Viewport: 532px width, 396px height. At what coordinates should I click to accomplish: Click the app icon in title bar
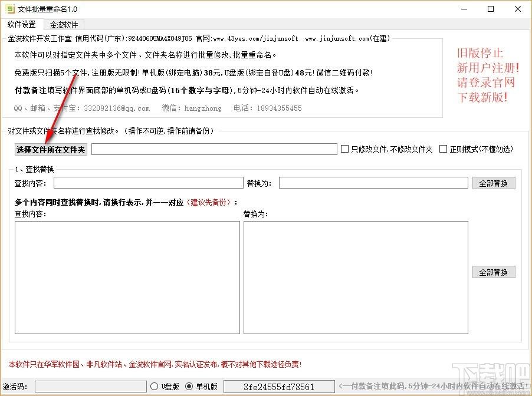[x=10, y=9]
